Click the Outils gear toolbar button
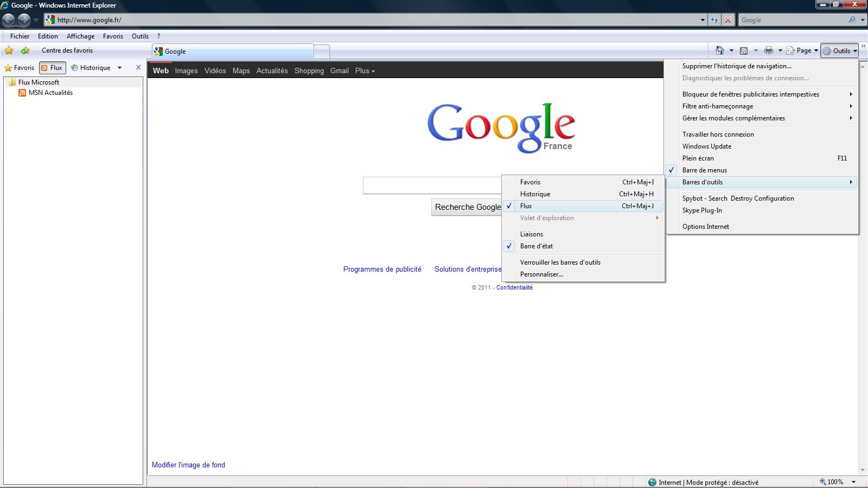The image size is (868, 488). click(x=839, y=50)
